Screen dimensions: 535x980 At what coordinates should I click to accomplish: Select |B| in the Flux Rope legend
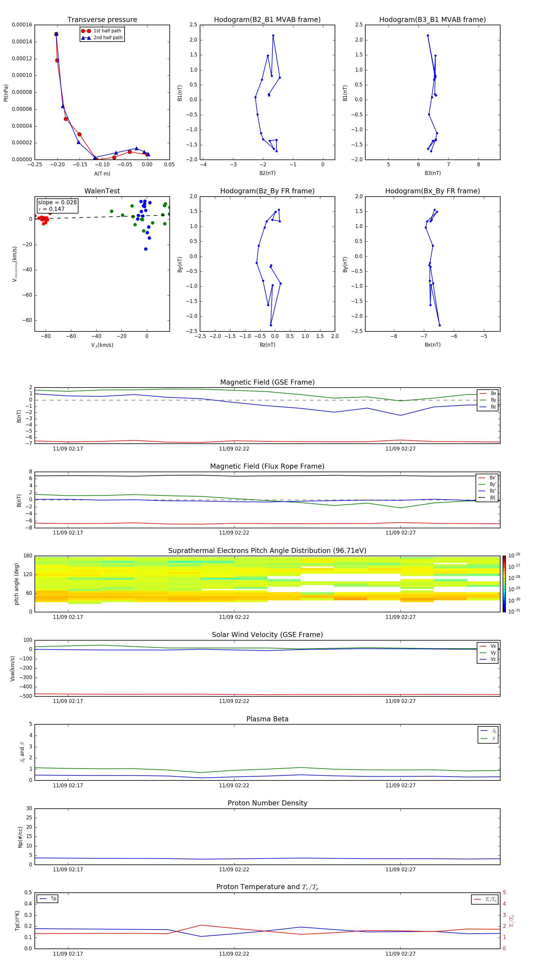pos(487,498)
